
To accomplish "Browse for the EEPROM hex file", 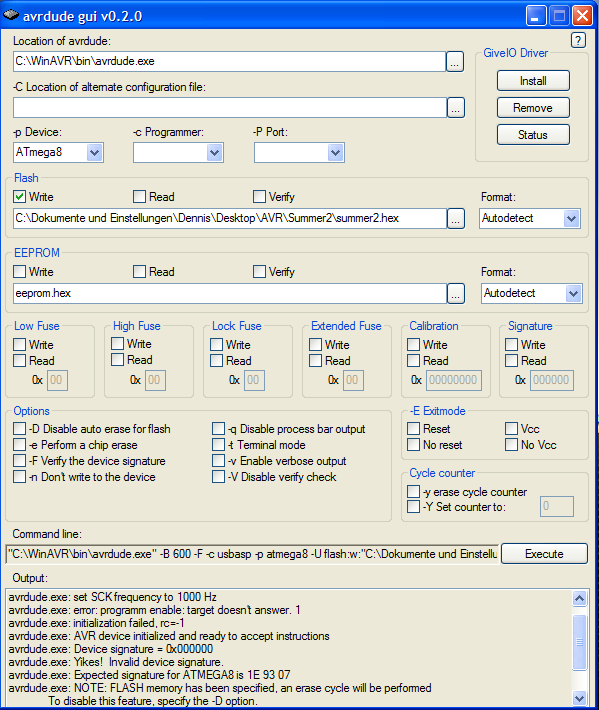I will tap(455, 293).
